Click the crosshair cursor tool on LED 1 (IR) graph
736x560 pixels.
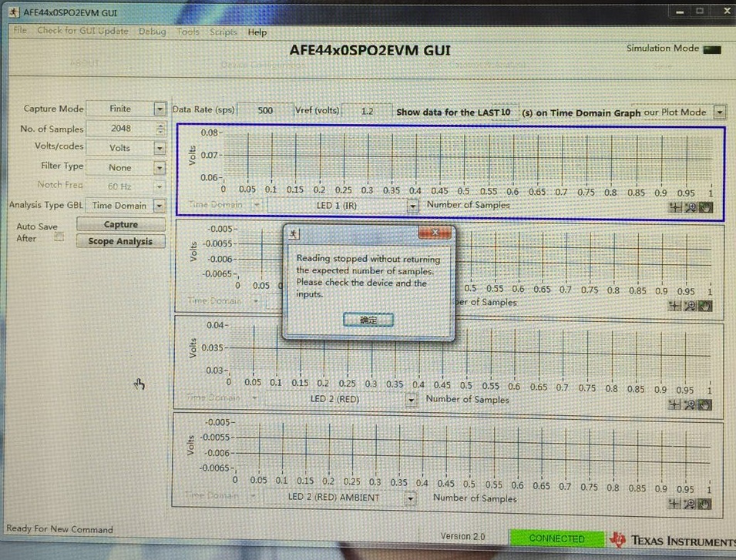pos(675,207)
